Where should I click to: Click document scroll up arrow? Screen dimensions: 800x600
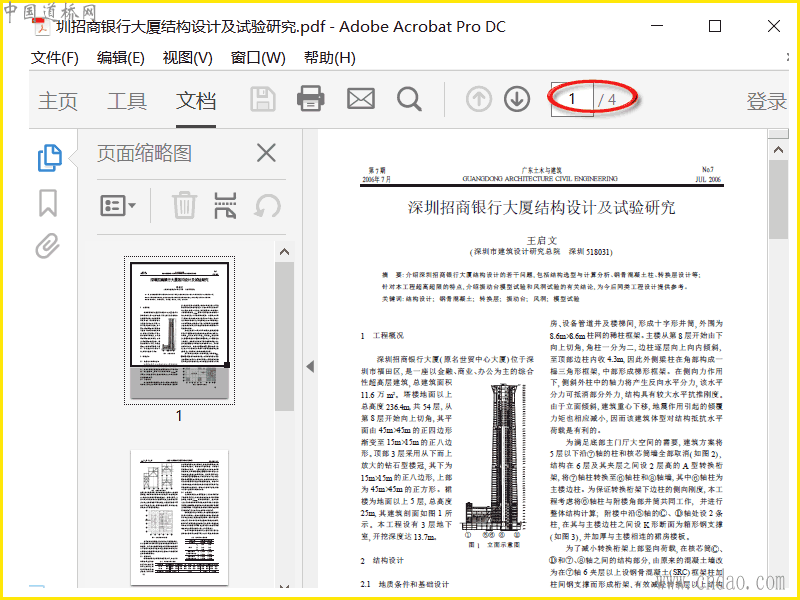[x=778, y=150]
